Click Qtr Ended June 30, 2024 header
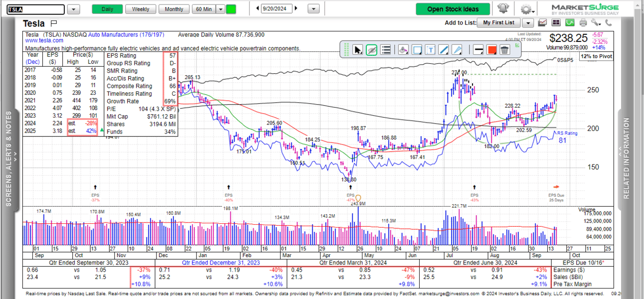Viewport: 644px width, 299px height. tap(484, 263)
